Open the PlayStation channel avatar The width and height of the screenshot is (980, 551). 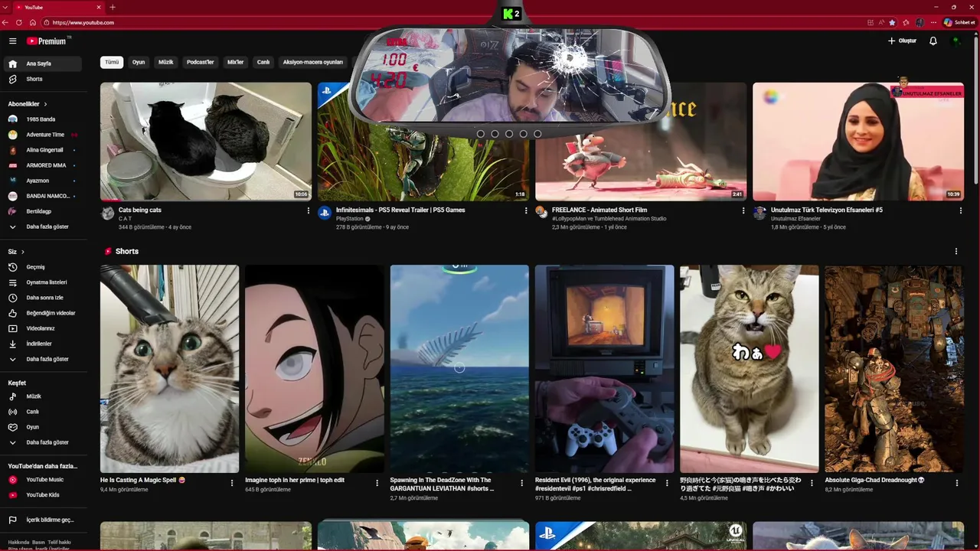pyautogui.click(x=325, y=213)
